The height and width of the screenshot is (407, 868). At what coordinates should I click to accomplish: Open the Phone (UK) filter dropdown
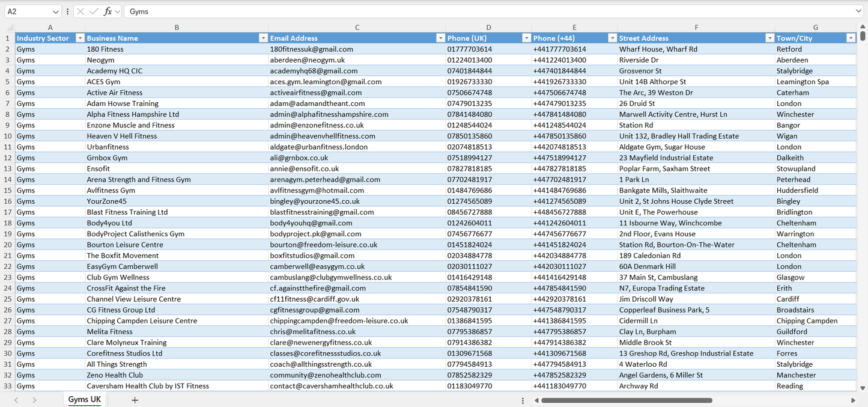[526, 38]
